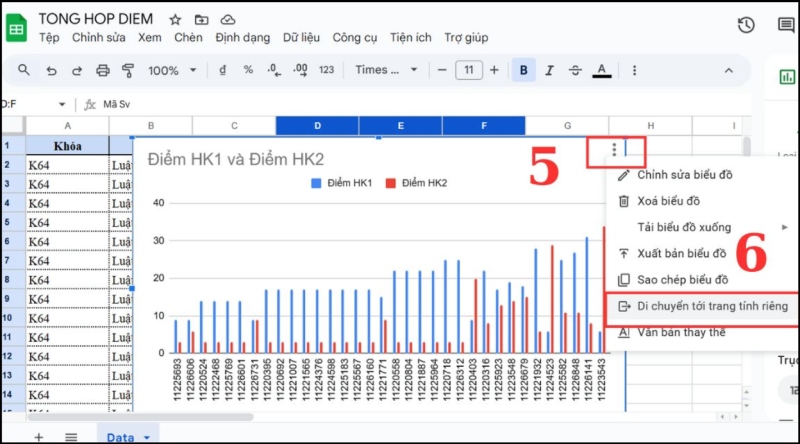
Task: Toggle italic formatting
Action: tap(549, 70)
